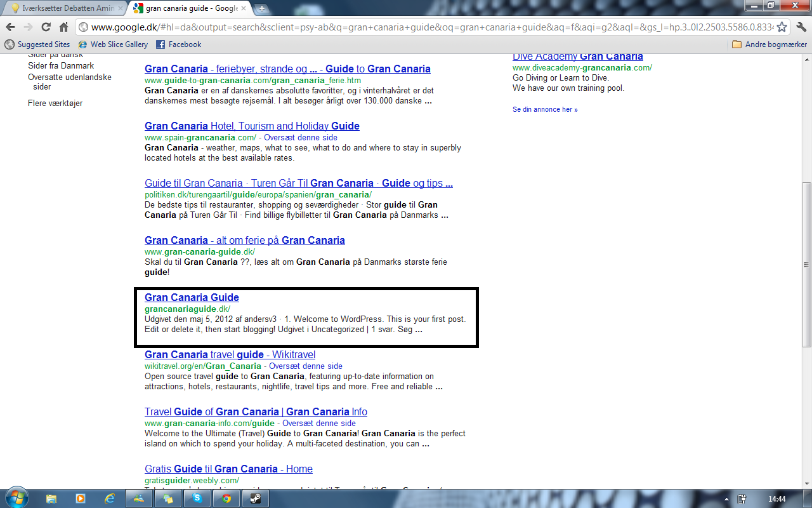Open the Gran Canaria Guide grancanariaguide.dk result
The height and width of the screenshot is (508, 812).
pos(192,297)
